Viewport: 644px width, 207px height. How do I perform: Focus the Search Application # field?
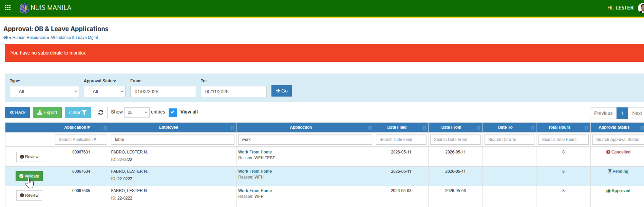pos(81,140)
